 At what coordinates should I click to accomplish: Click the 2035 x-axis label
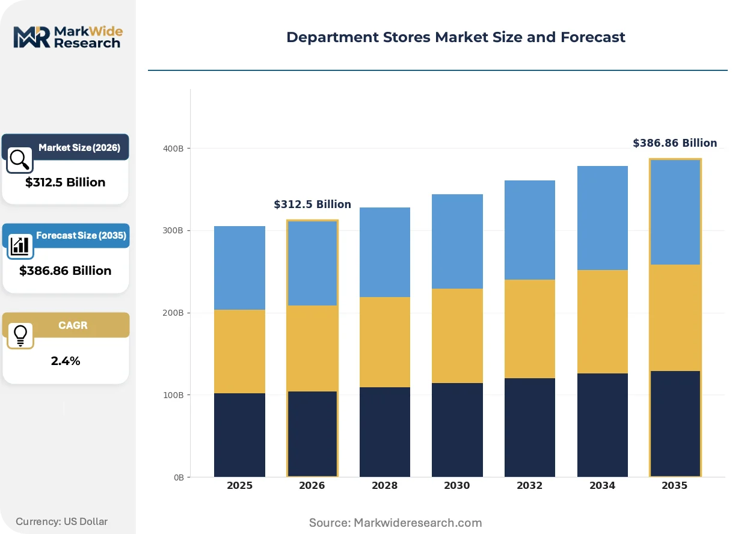(x=675, y=486)
